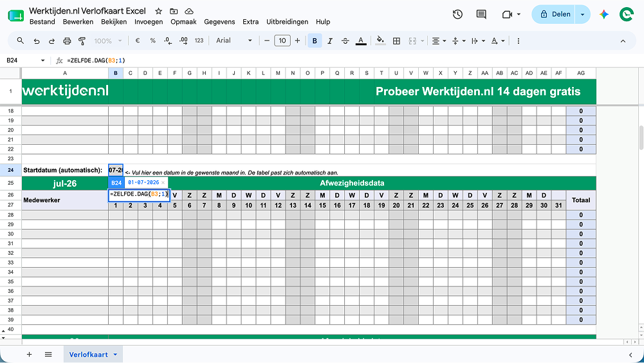The height and width of the screenshot is (363, 644).
Task: Activate the paint format tool
Action: coord(82,41)
